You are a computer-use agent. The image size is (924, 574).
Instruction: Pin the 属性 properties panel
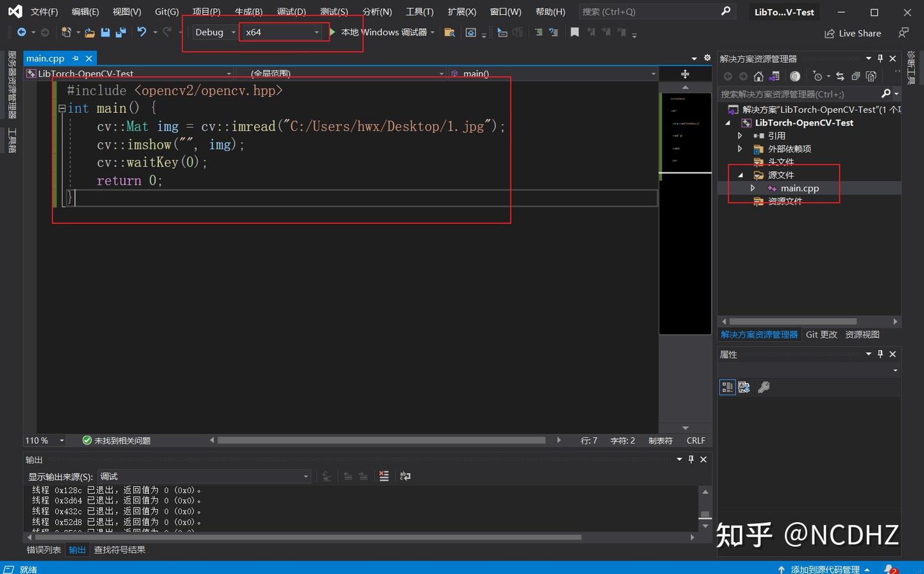(x=880, y=353)
